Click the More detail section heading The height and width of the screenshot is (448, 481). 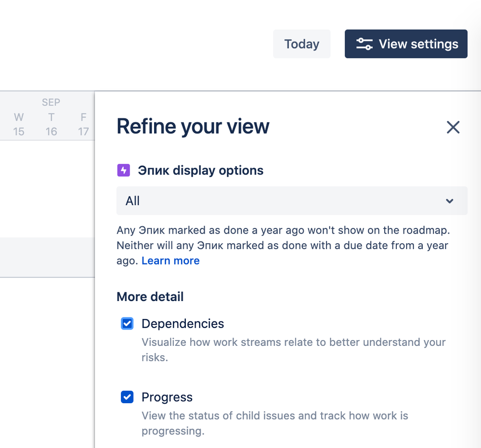[150, 297]
